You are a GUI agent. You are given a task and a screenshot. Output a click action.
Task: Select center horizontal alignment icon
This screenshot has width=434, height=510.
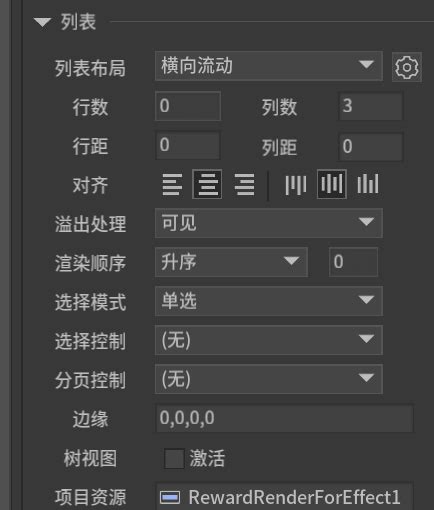207,184
